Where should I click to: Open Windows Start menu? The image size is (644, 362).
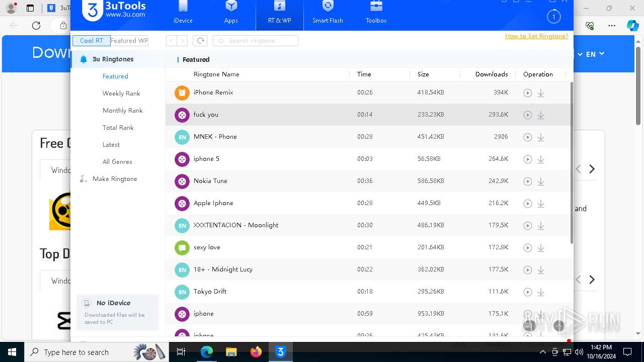pos(12,352)
